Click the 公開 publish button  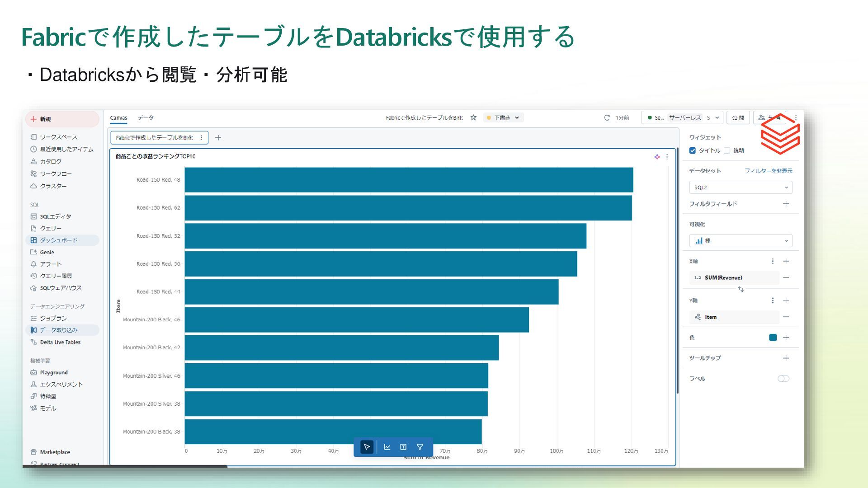pos(738,117)
